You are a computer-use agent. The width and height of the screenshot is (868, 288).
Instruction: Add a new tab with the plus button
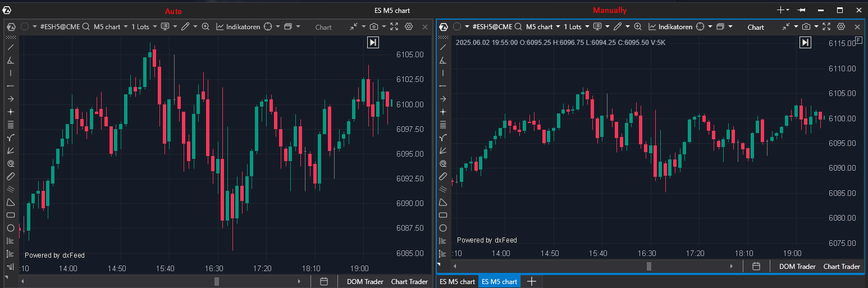click(x=531, y=281)
